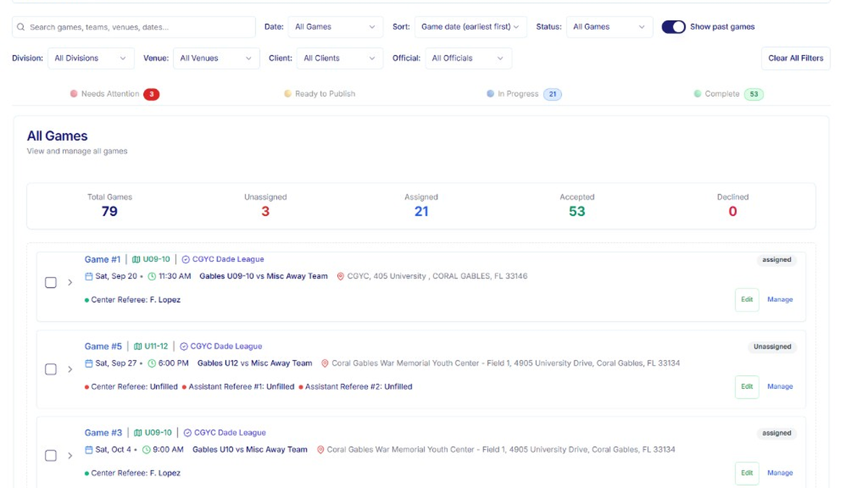The height and width of the screenshot is (488, 868).
Task: Click the Unassigned count 3
Action: click(x=265, y=212)
